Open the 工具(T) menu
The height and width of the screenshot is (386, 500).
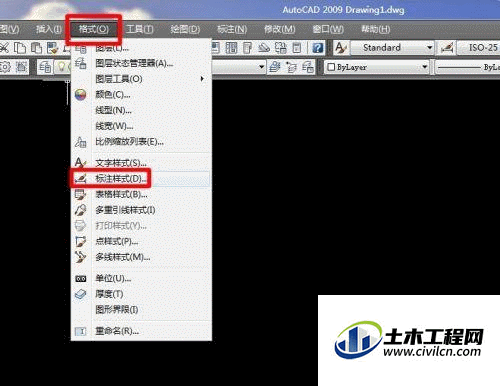pos(140,29)
